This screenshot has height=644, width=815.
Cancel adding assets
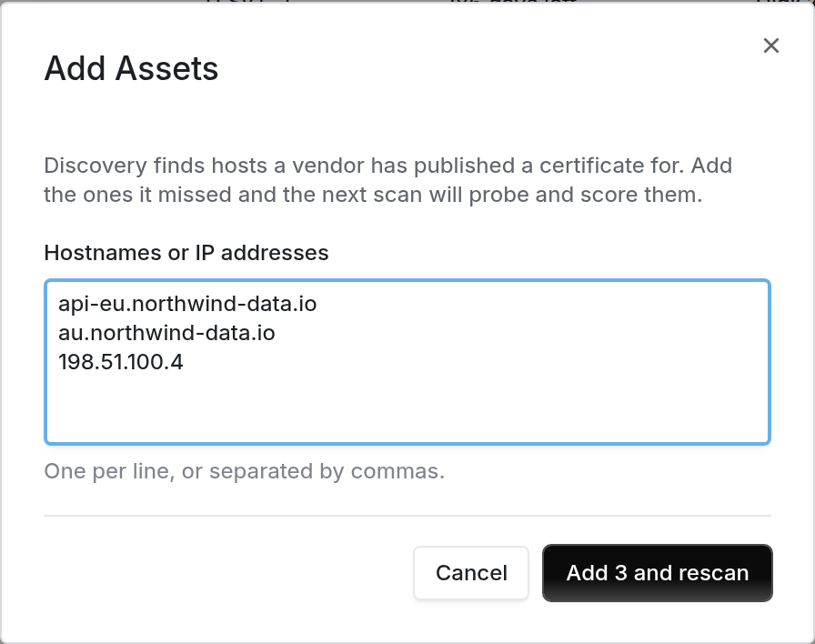(x=471, y=573)
